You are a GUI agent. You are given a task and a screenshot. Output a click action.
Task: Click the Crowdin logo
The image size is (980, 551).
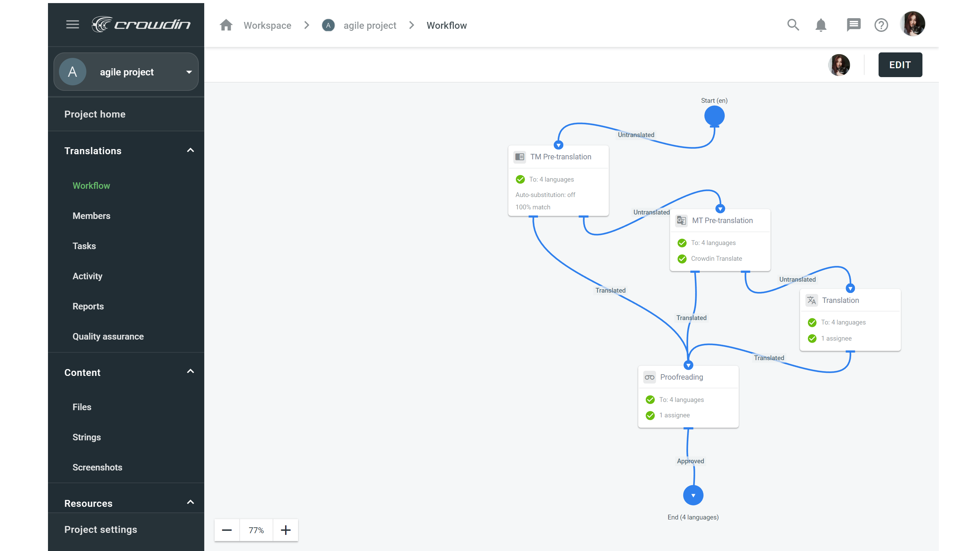pyautogui.click(x=141, y=24)
